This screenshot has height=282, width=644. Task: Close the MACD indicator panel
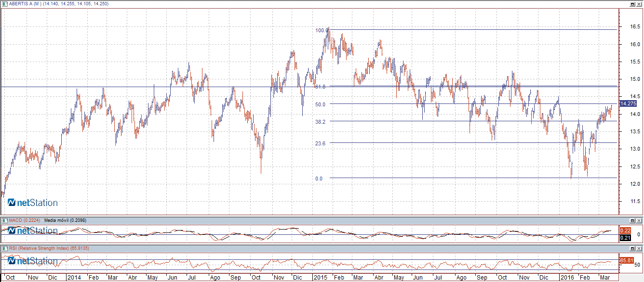(639, 220)
